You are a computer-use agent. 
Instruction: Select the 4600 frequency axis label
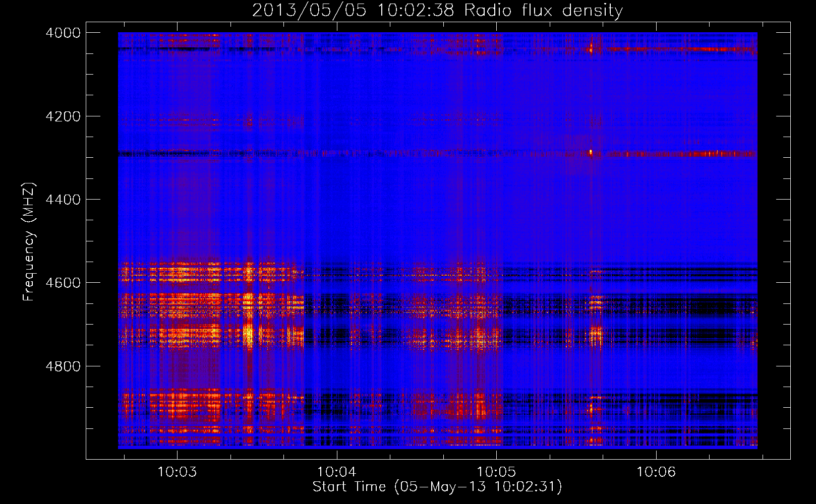click(63, 283)
